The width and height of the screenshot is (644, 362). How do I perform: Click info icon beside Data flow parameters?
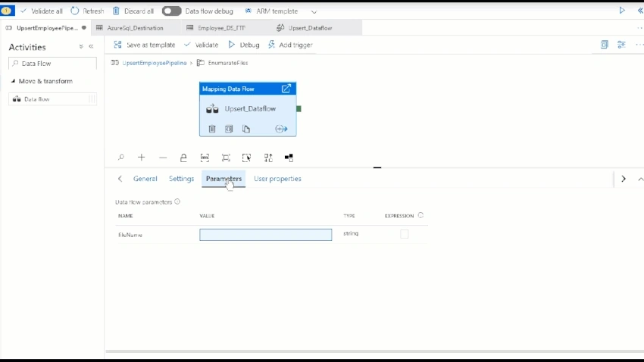click(177, 201)
